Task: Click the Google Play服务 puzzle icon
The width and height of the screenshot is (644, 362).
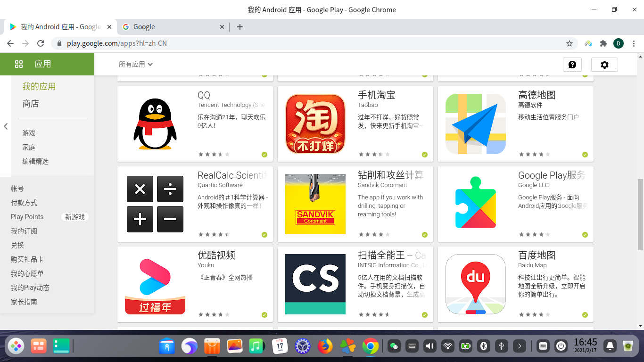Action: (x=476, y=204)
